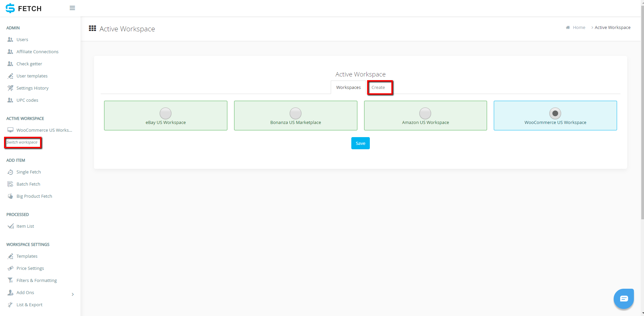Click the page vertical scrollbar
This screenshot has width=644, height=316.
(x=642, y=113)
